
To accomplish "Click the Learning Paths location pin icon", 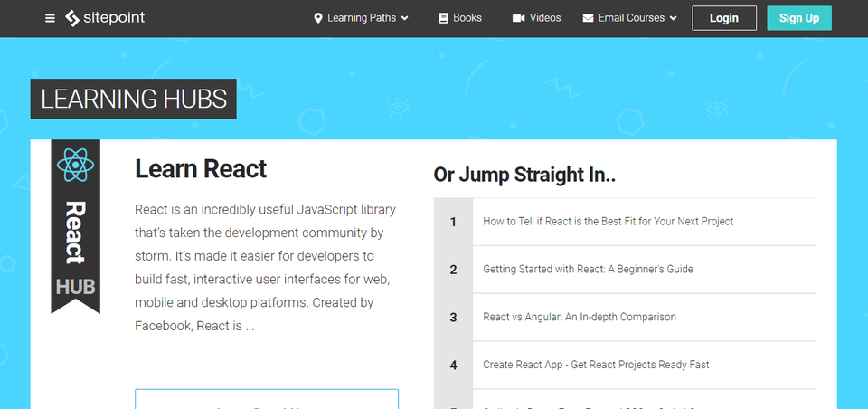I will pyautogui.click(x=318, y=18).
